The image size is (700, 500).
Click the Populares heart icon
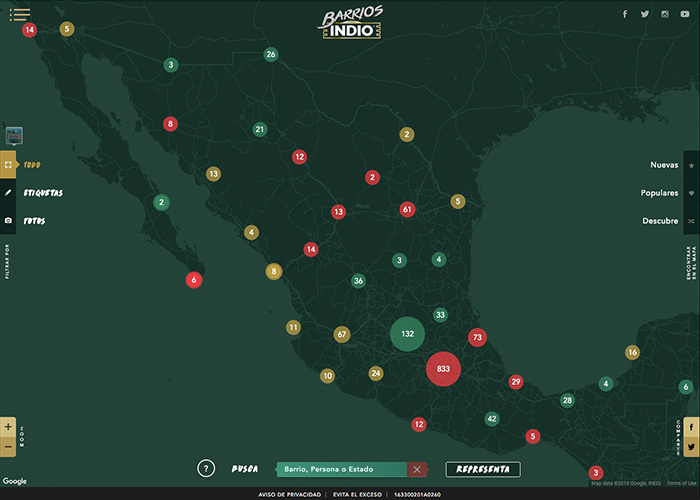[692, 193]
